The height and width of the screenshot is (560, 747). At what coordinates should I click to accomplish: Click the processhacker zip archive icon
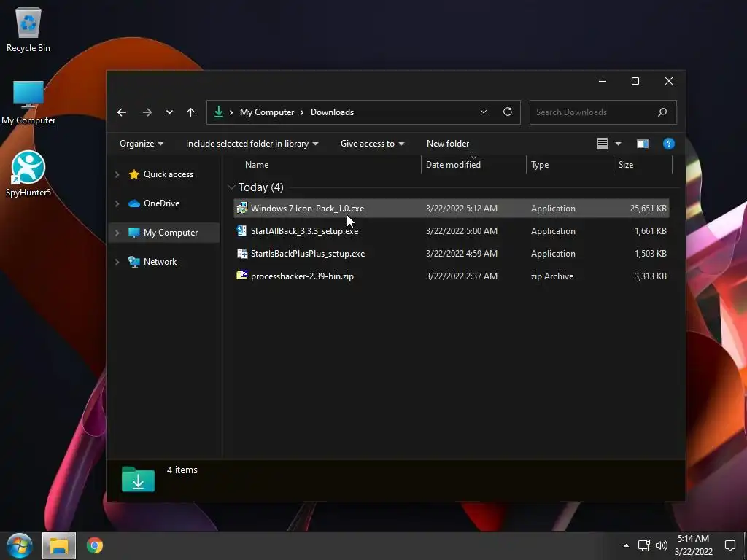click(242, 276)
